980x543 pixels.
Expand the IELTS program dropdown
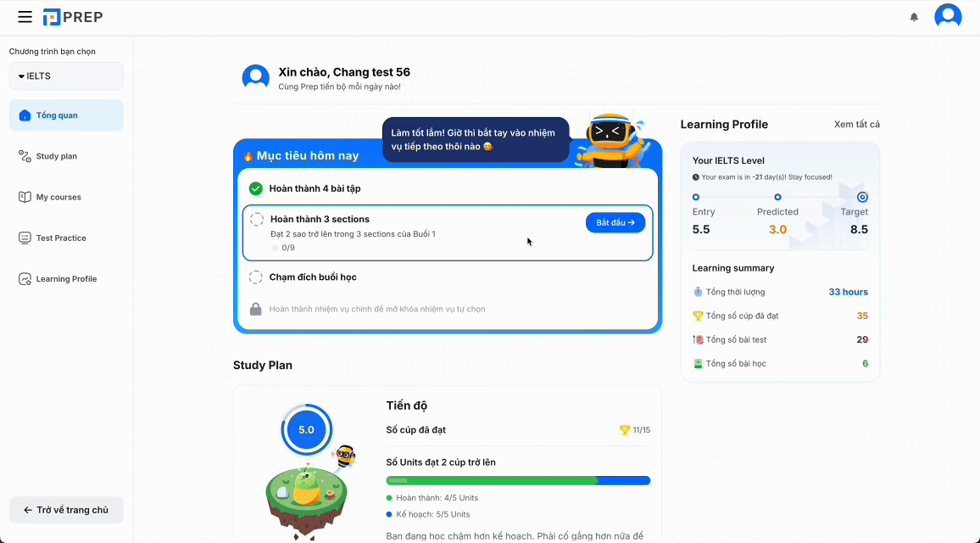coord(66,76)
